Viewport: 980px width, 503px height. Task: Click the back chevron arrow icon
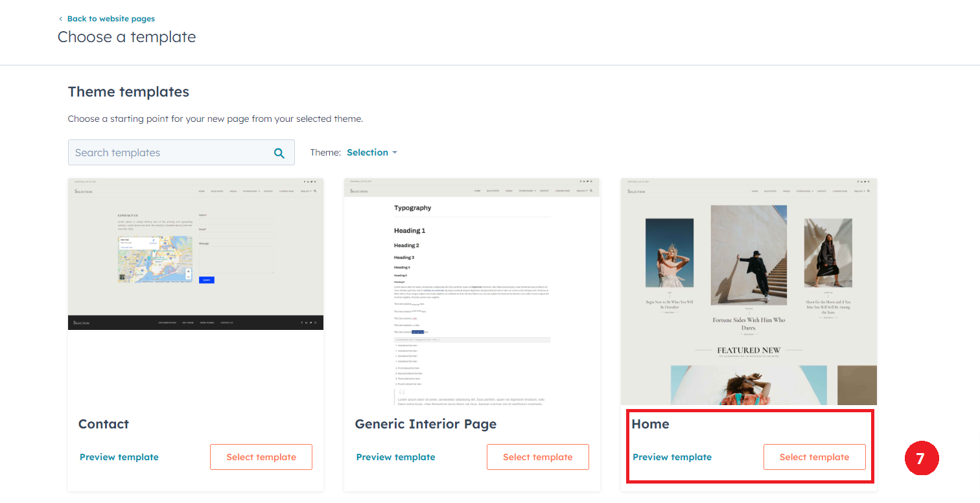coord(61,19)
